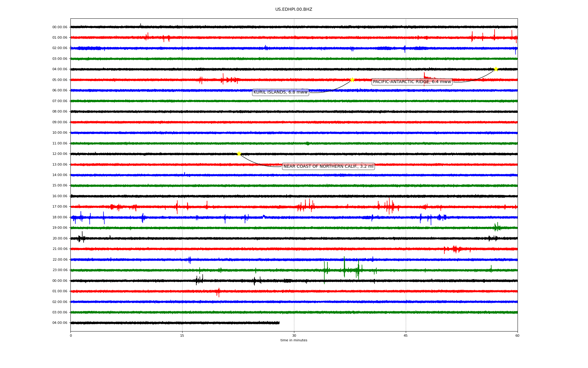588x368 pixels.
Task: Click the x-axis tick label 45
Action: point(406,335)
